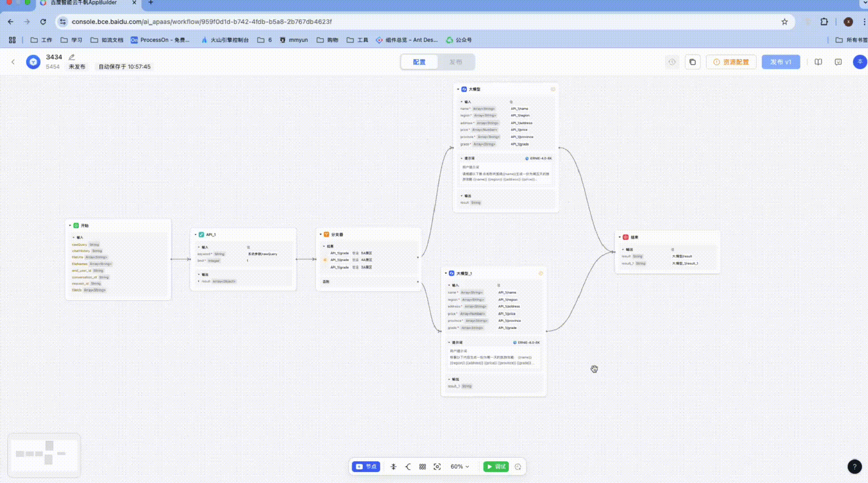
Task: Click the 资源配置 resource config button
Action: click(731, 62)
